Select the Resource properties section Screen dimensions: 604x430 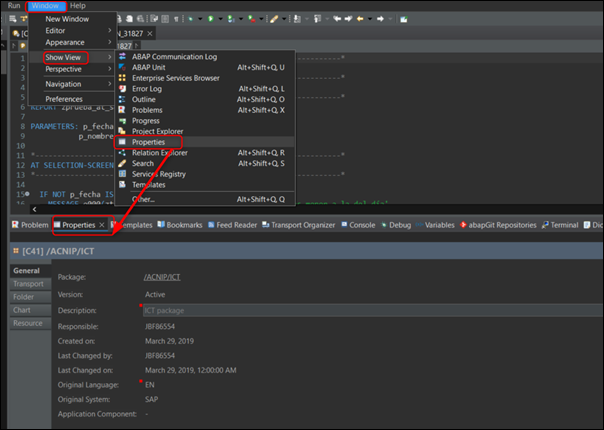30,323
